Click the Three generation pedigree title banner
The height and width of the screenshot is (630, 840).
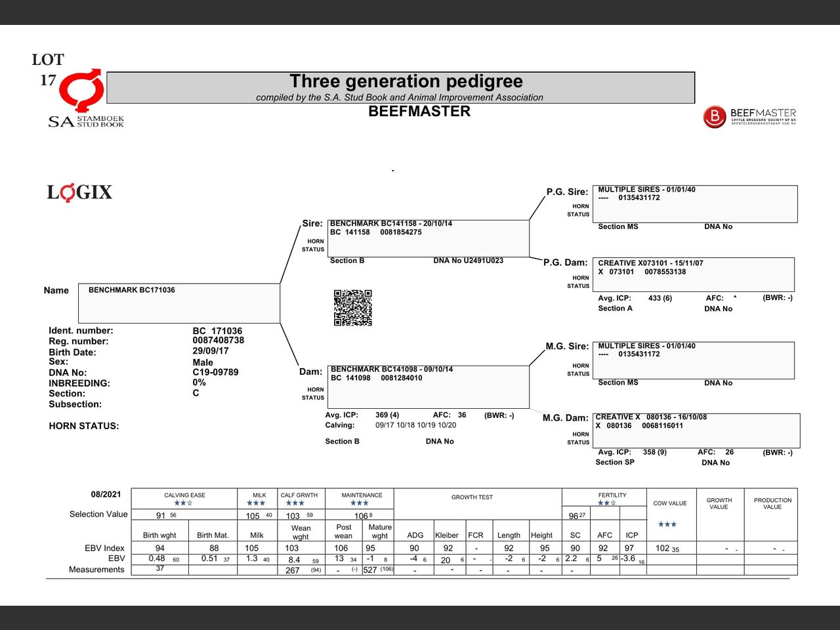pos(400,87)
